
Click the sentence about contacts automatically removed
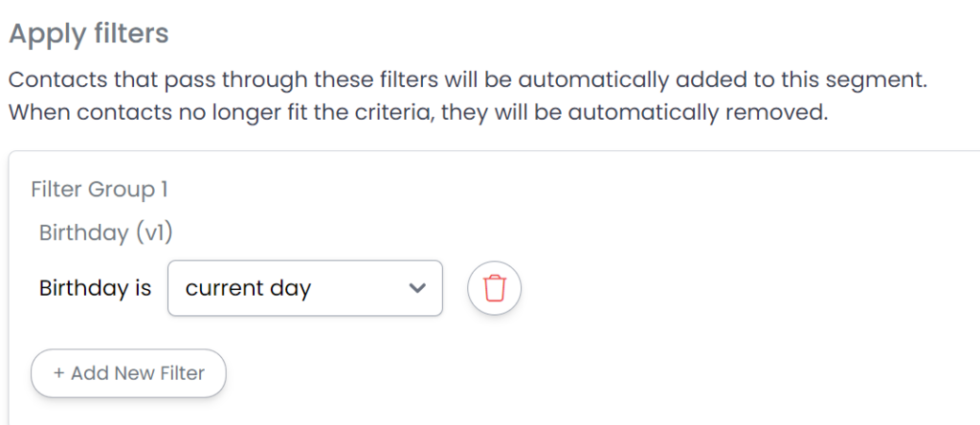coord(417,112)
